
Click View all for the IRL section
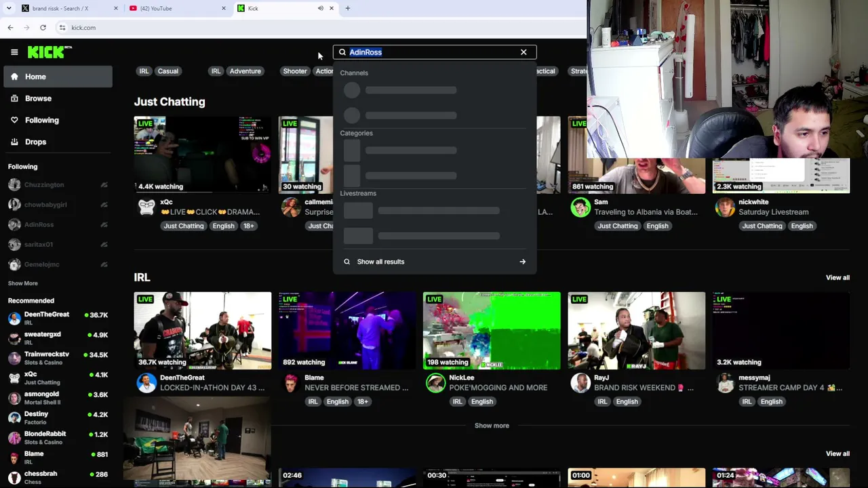[x=837, y=277]
